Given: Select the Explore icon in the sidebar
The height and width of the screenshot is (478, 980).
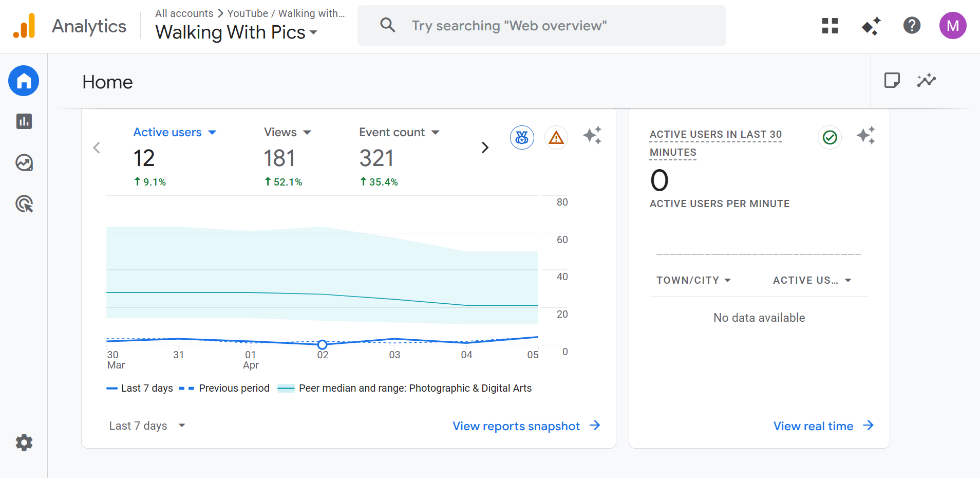Looking at the screenshot, I should (x=24, y=163).
